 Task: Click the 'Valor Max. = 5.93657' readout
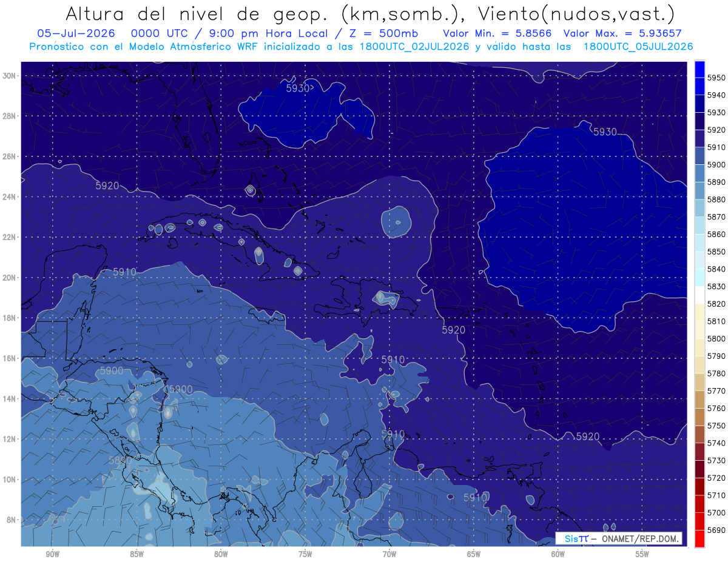click(x=622, y=33)
